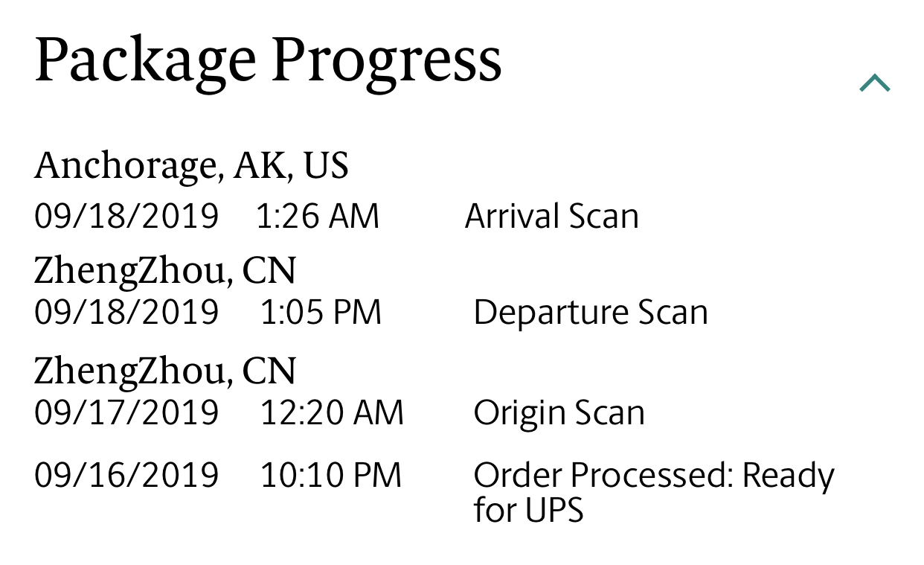This screenshot has height=565, width=924.
Task: Select the Anchorage, AK, US location
Action: click(191, 165)
